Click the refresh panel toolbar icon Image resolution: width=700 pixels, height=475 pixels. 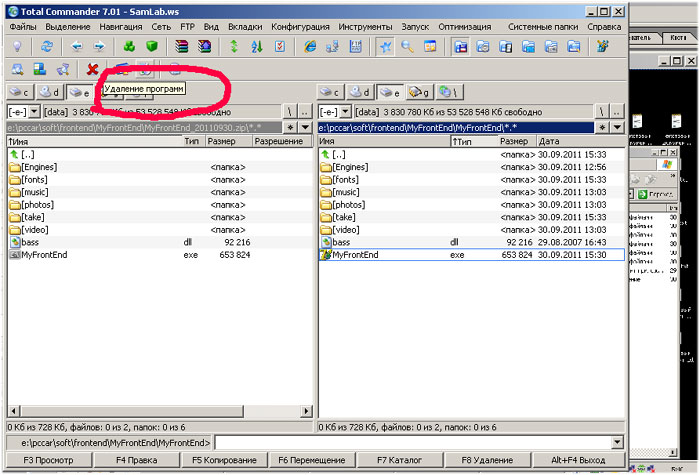tap(47, 46)
